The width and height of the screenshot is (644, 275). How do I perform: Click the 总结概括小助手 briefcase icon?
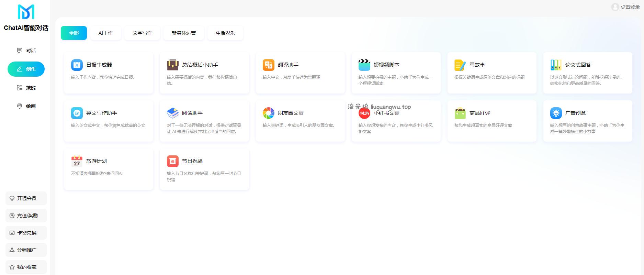[x=173, y=65]
